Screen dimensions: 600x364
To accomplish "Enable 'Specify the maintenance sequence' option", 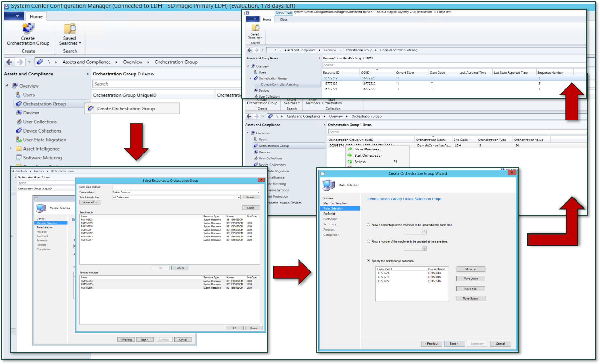I will pos(368,261).
